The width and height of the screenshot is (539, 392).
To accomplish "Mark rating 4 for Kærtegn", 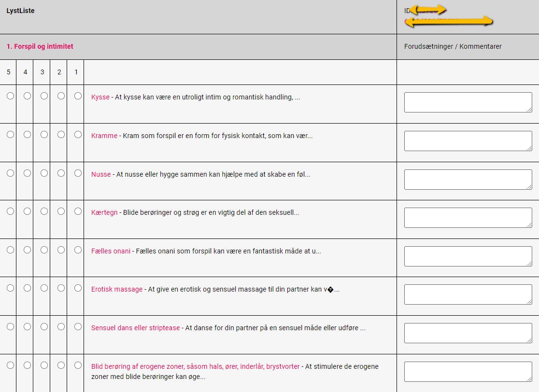I will (x=27, y=211).
